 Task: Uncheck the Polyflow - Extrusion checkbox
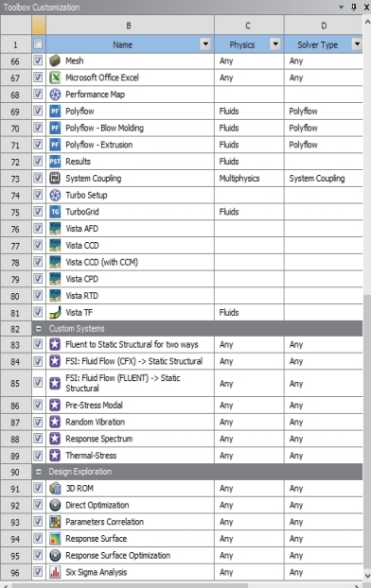coord(38,145)
